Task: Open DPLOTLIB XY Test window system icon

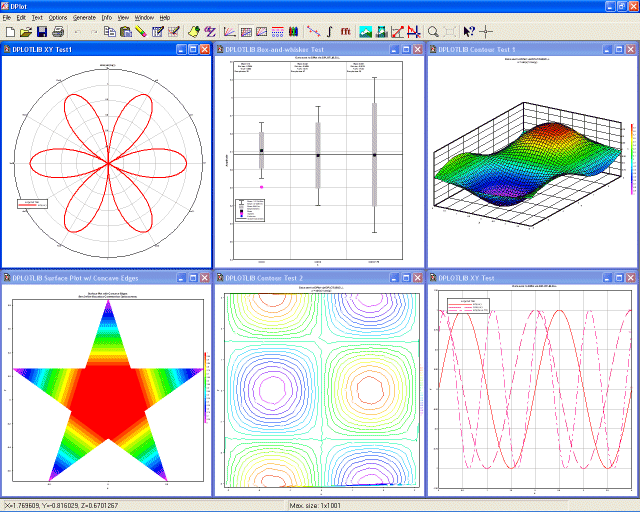Action: (433, 278)
